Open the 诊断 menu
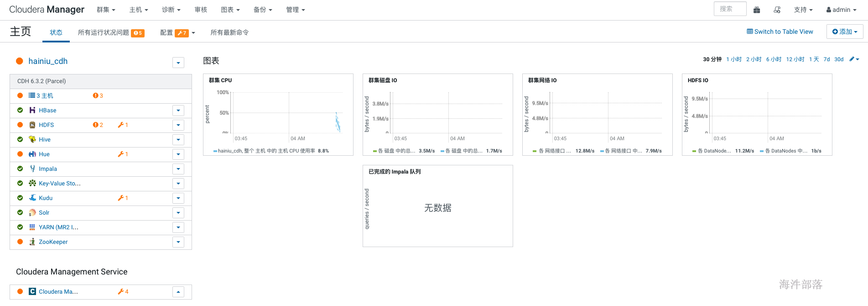 [x=171, y=10]
